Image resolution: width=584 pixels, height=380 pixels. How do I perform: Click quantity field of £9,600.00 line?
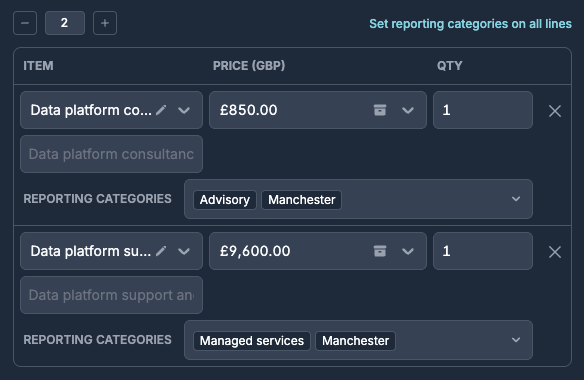[483, 251]
